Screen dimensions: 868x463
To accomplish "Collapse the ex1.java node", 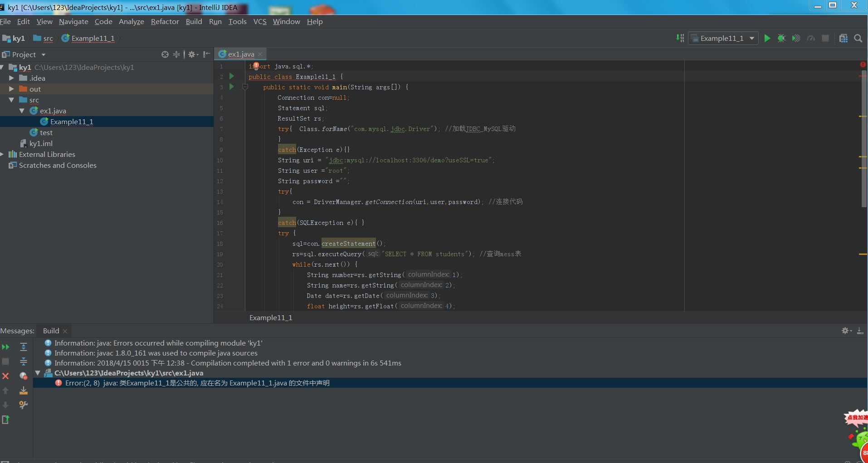I will click(x=22, y=111).
